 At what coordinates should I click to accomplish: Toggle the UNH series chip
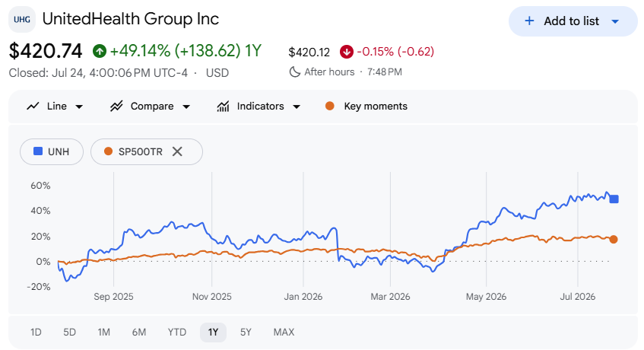tap(52, 151)
